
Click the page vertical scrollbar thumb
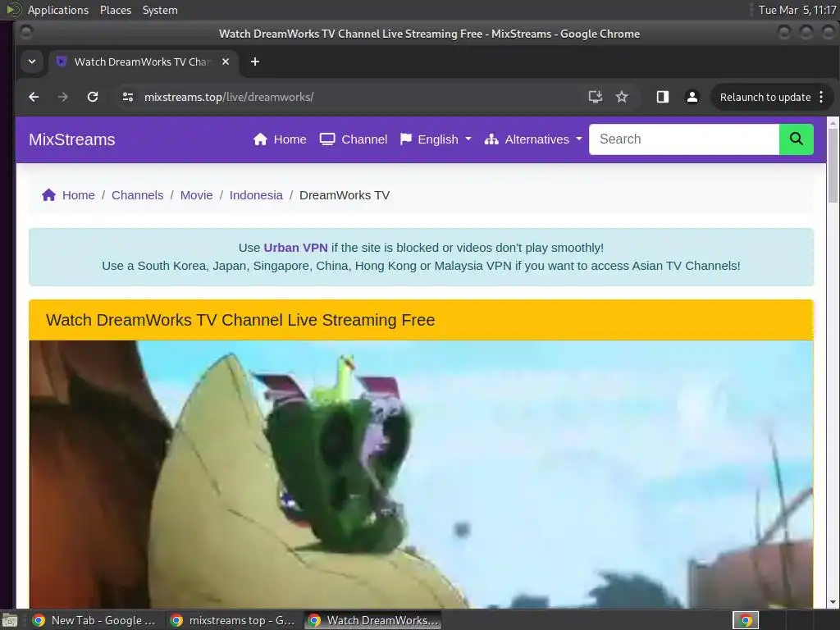833,166
